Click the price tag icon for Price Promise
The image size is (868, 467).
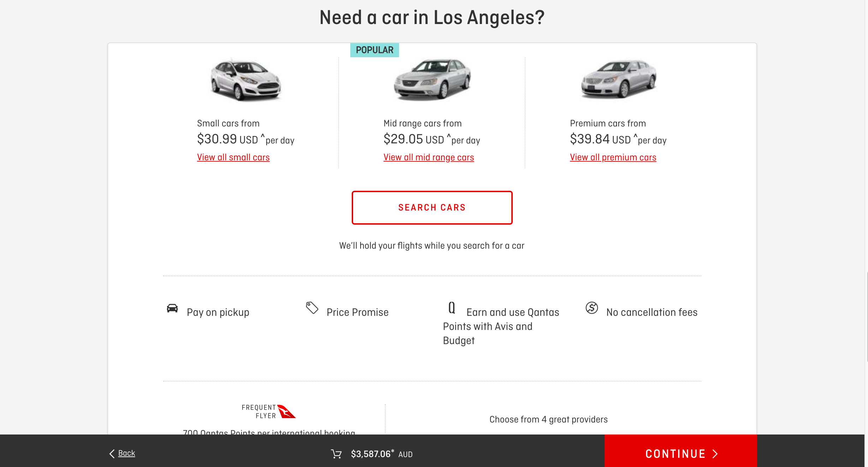[312, 308]
